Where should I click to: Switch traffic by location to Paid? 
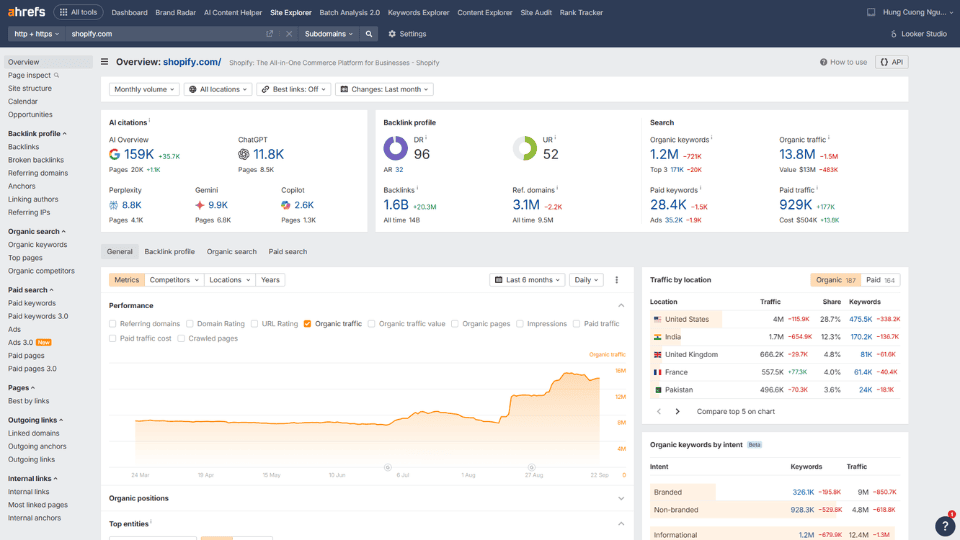coord(880,280)
